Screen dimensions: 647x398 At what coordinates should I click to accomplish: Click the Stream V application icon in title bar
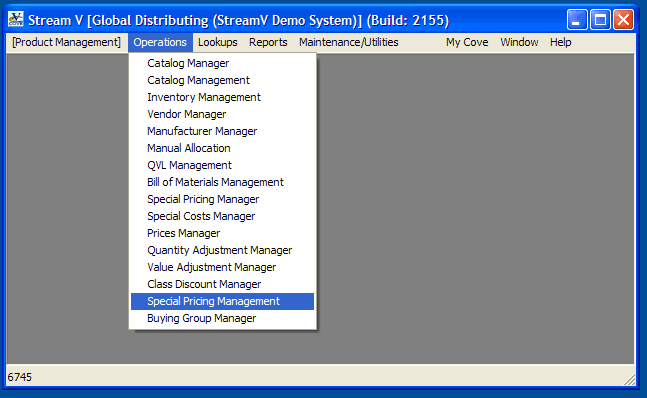click(16, 19)
